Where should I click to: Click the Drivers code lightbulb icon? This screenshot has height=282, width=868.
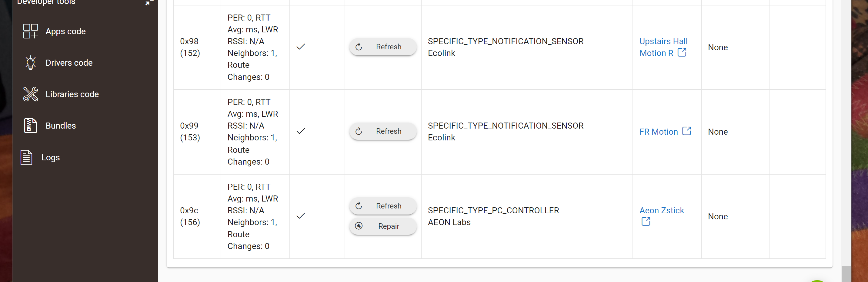coord(30,63)
